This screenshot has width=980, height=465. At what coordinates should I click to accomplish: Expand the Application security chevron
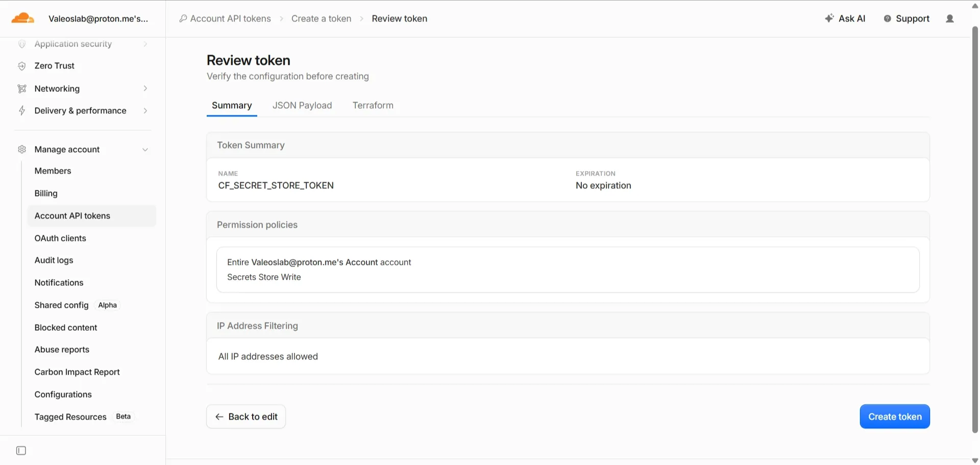coord(145,44)
